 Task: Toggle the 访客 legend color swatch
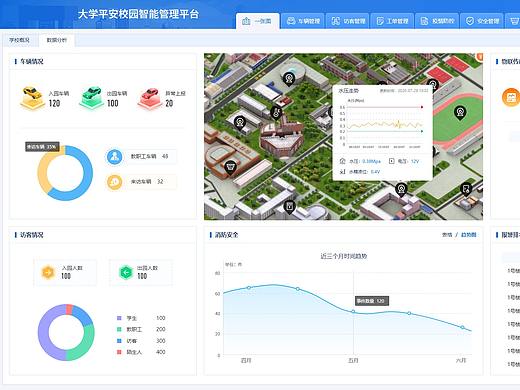[x=119, y=341]
